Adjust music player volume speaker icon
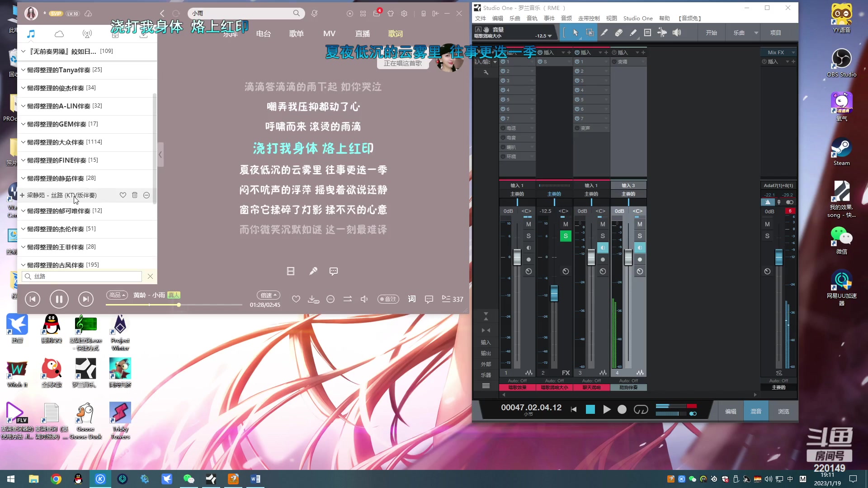 tap(364, 299)
